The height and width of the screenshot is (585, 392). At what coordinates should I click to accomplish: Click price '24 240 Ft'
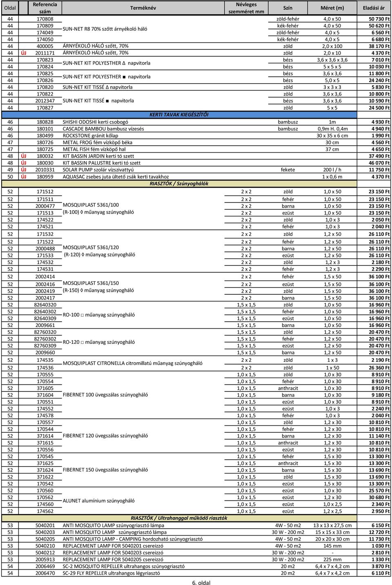[379, 80]
